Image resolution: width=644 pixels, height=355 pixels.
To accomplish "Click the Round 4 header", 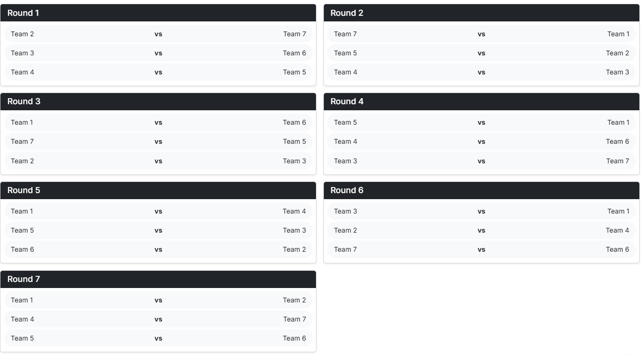I will 347,101.
